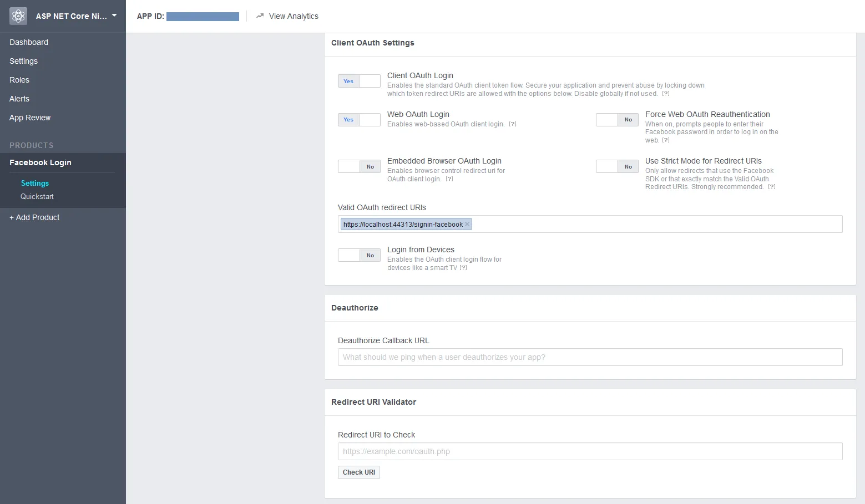Click the Deauthorize section heading
The height and width of the screenshot is (504, 865).
click(x=355, y=308)
